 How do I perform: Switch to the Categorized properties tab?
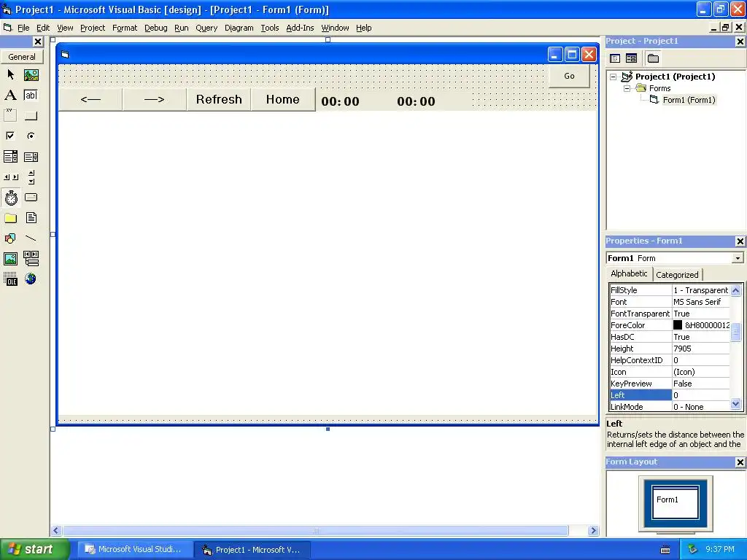[677, 275]
